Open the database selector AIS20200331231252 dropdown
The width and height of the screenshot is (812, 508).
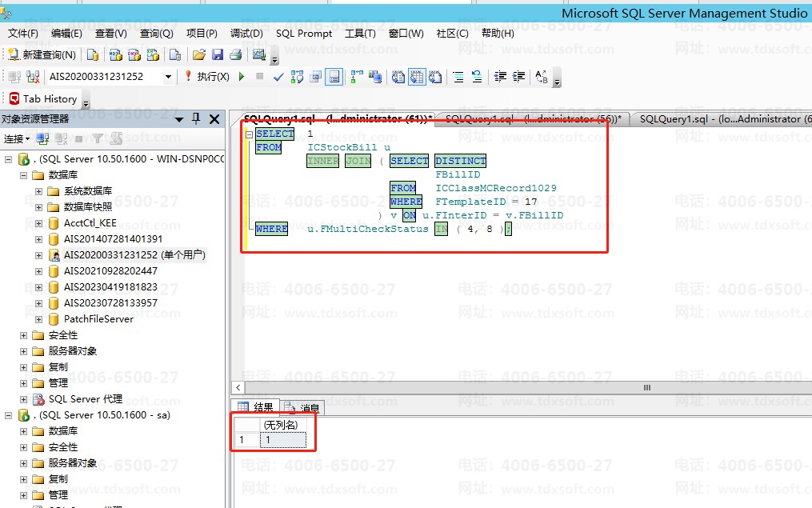click(x=168, y=77)
